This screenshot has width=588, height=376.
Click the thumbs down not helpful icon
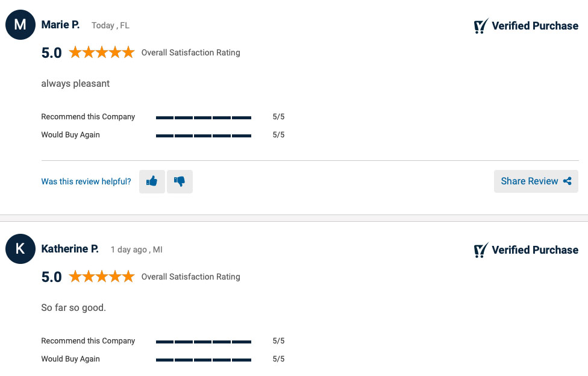[180, 181]
